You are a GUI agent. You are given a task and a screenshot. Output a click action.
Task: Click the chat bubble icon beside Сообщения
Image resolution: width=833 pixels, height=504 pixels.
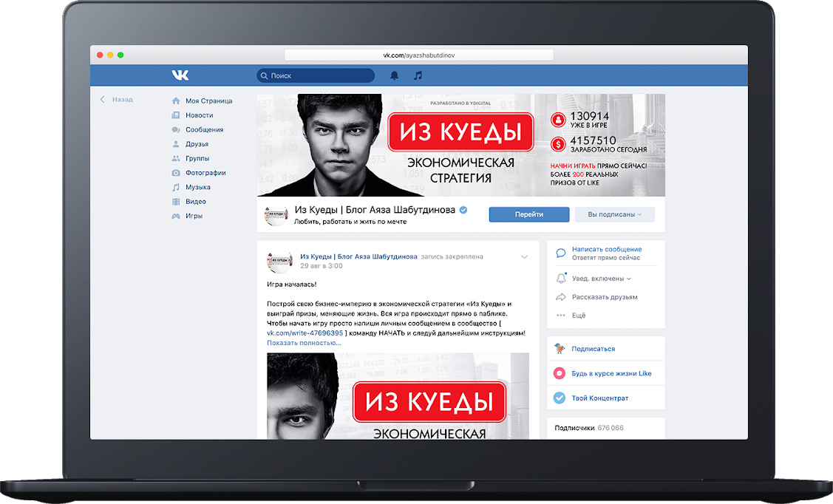pyautogui.click(x=176, y=129)
